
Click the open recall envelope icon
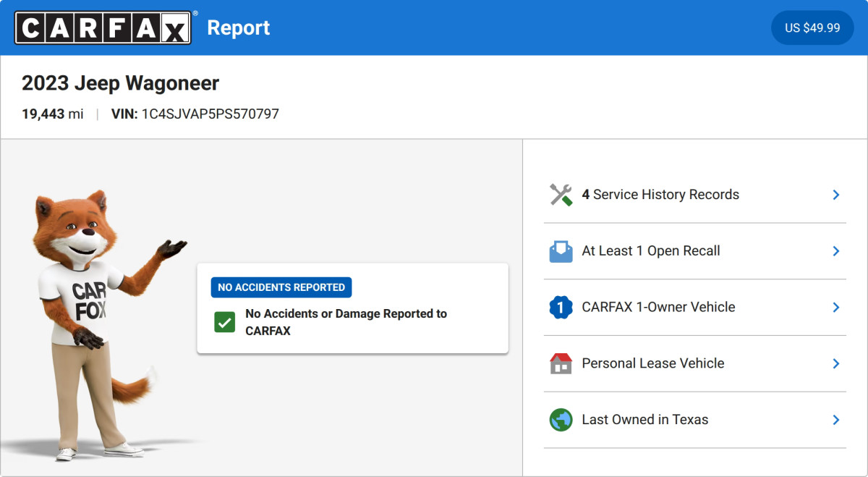pyautogui.click(x=561, y=251)
